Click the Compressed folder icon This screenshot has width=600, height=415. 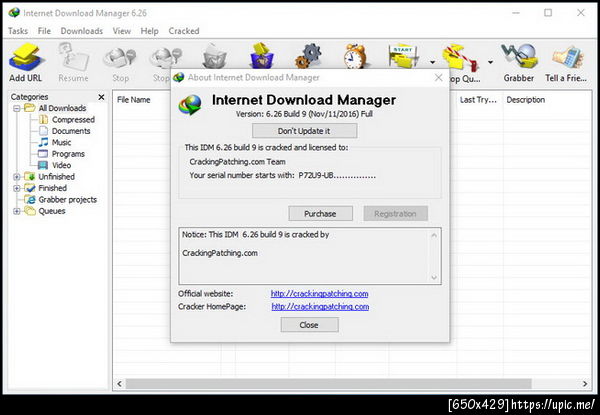44,120
